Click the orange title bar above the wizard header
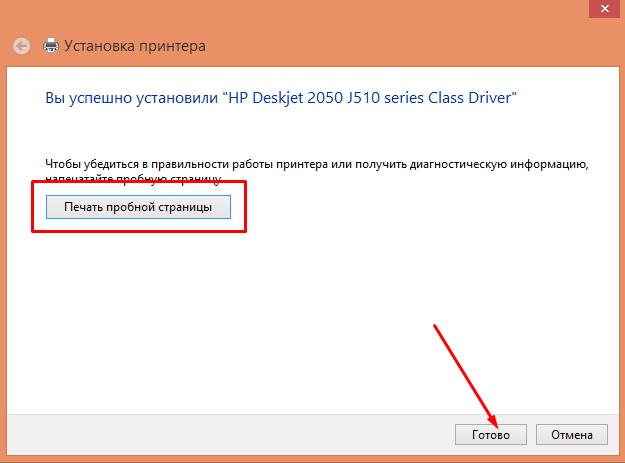625x463 pixels. pos(300,14)
